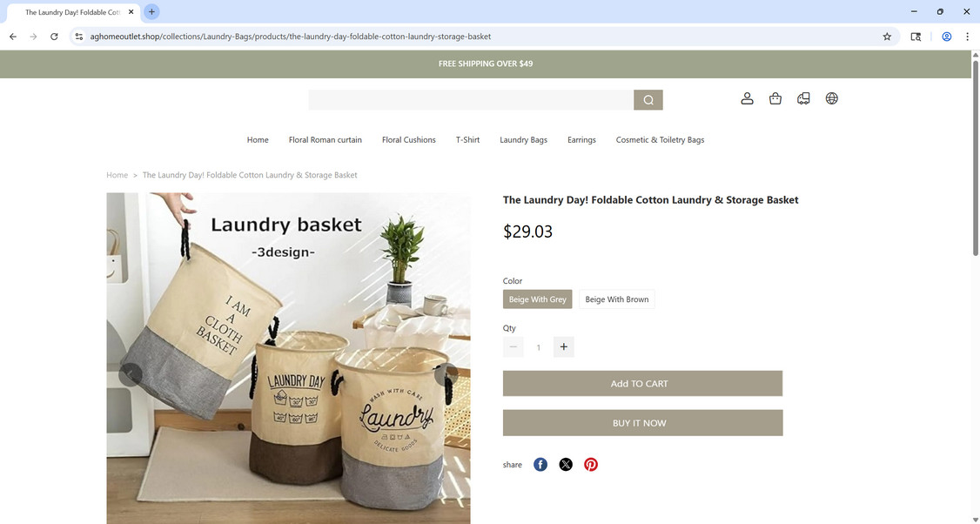The height and width of the screenshot is (524, 980).
Task: Show next product image arrow
Action: point(446,374)
